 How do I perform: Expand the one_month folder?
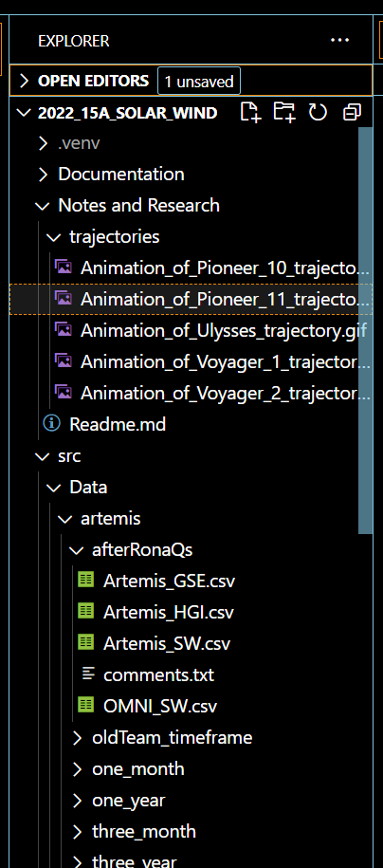(77, 769)
